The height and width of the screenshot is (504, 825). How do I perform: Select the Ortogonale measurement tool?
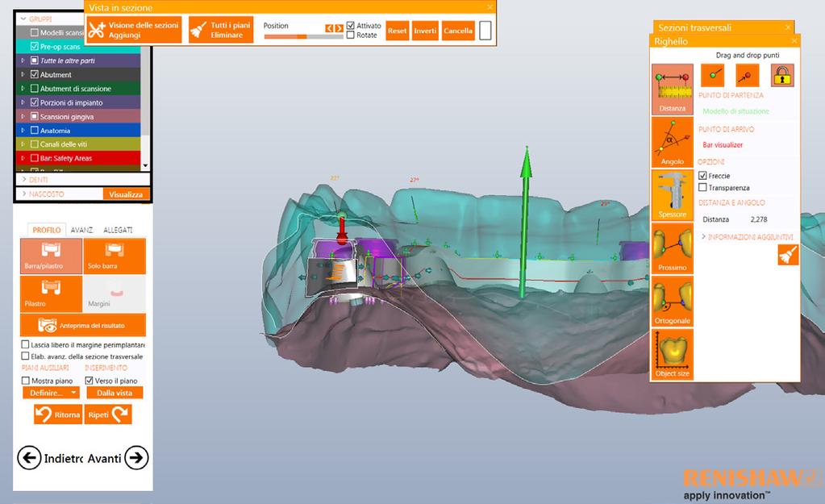tap(673, 302)
